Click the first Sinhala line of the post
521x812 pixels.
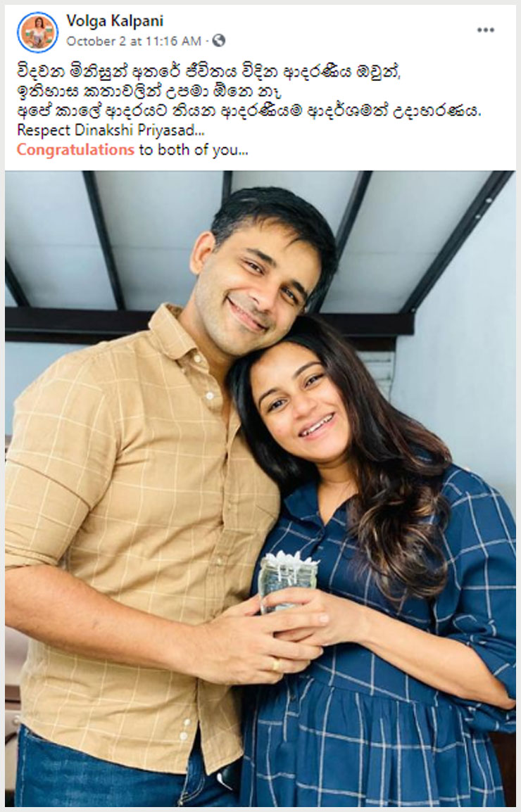209,72
